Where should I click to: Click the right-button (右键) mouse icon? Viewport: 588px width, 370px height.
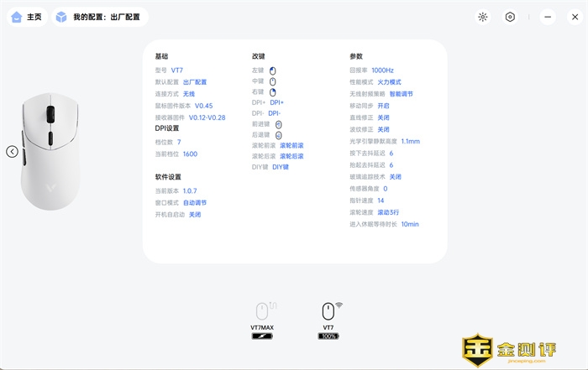(272, 91)
